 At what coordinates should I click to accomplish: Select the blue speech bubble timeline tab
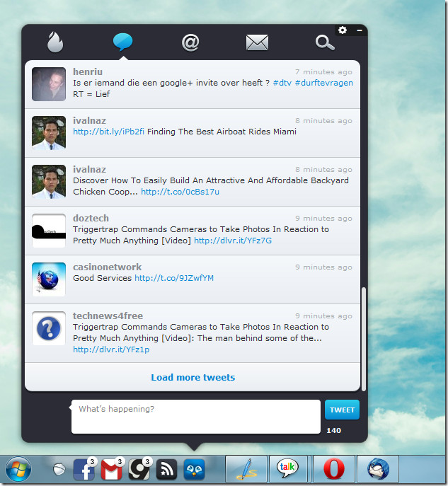tap(122, 42)
